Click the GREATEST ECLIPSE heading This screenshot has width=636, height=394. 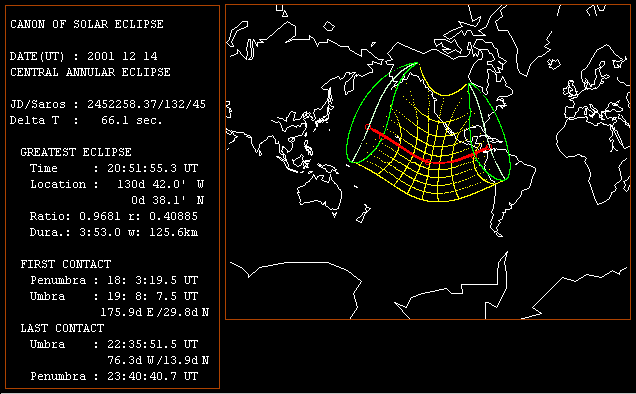point(76,152)
